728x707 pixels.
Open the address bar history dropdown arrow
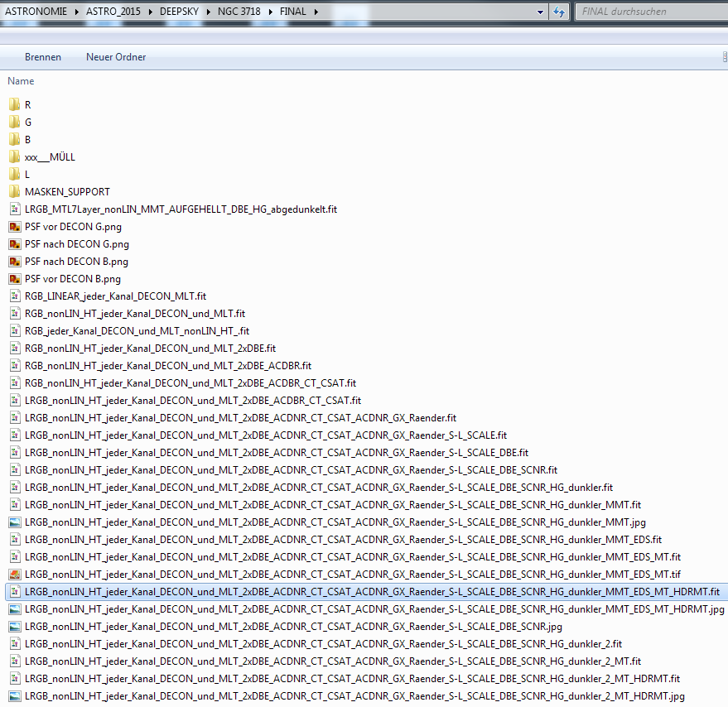[540, 12]
